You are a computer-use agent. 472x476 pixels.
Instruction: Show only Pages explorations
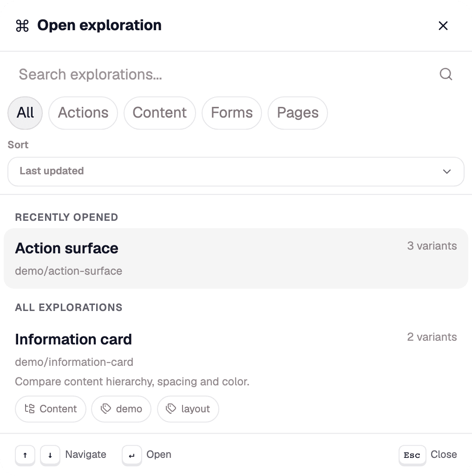298,113
